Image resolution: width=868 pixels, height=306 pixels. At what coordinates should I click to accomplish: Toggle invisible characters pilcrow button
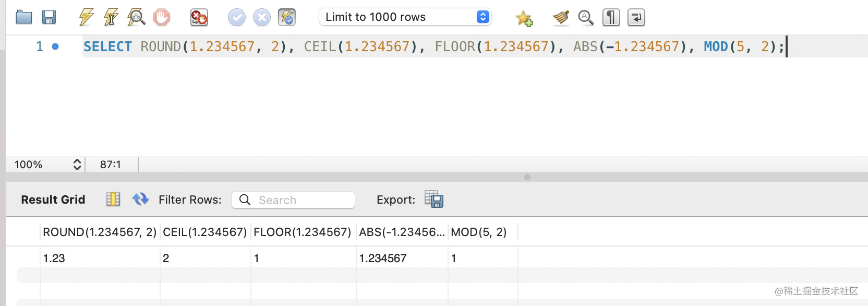click(x=611, y=17)
